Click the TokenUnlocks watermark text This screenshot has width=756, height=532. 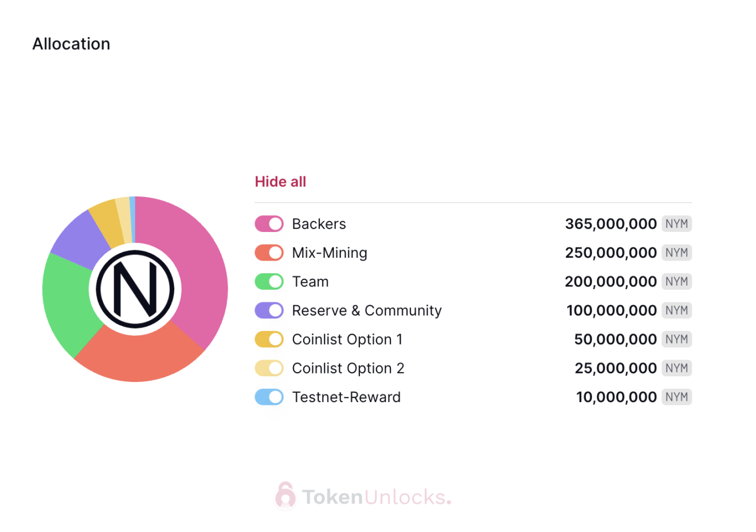tap(377, 497)
